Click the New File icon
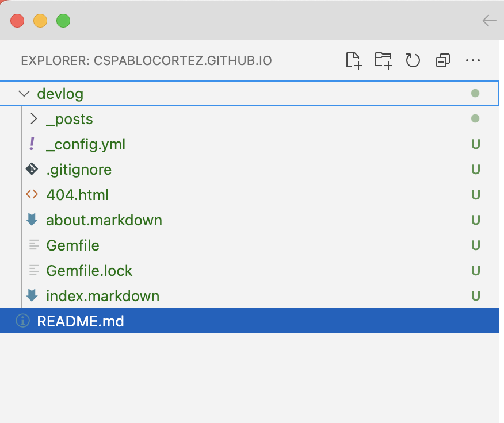Screen dimensions: 504x423 coord(354,60)
